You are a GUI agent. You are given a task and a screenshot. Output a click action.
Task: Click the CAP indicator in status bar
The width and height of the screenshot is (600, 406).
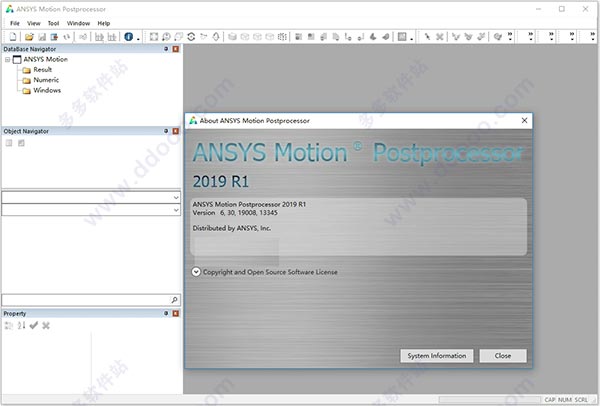(x=550, y=399)
